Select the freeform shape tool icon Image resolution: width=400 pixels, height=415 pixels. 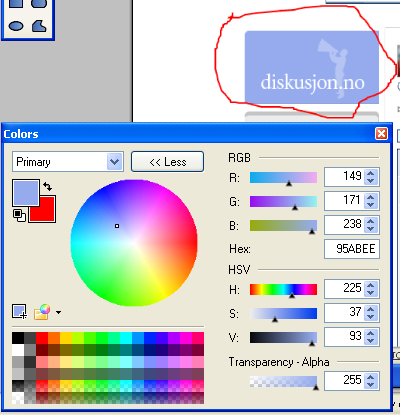coord(39,26)
